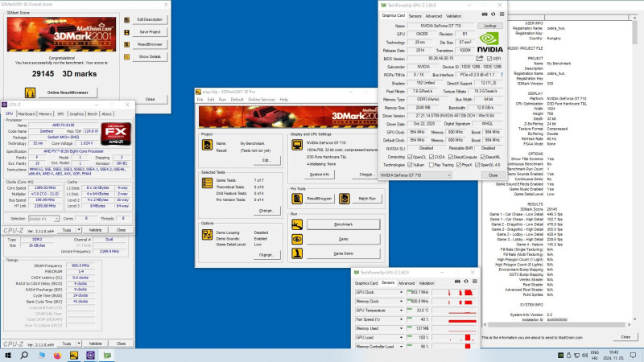Click the Lookup button in GPU-Z
The image size is (644, 362).
[x=490, y=26]
